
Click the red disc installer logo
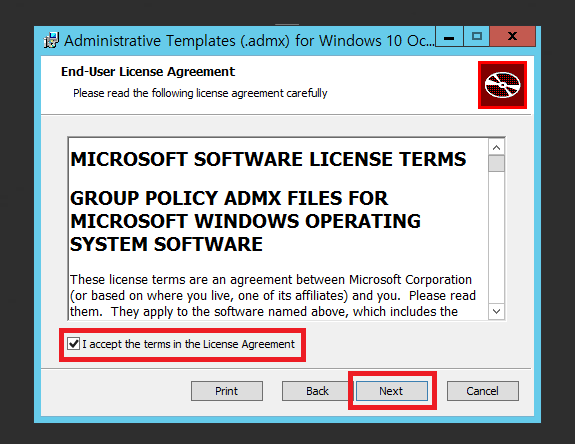coord(502,85)
